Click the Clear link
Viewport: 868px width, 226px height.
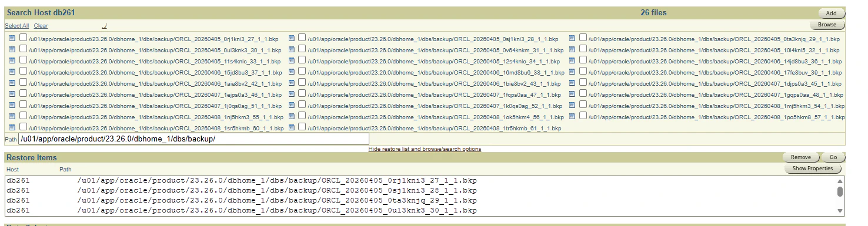point(41,26)
